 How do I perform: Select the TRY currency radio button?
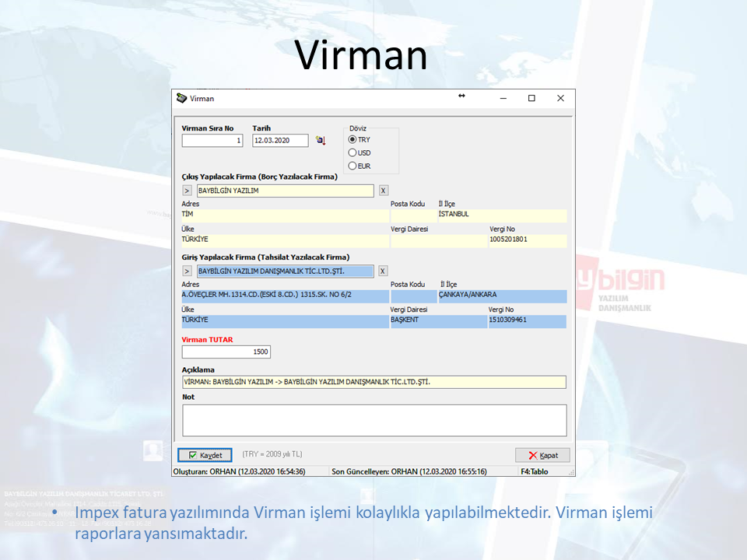click(352, 139)
